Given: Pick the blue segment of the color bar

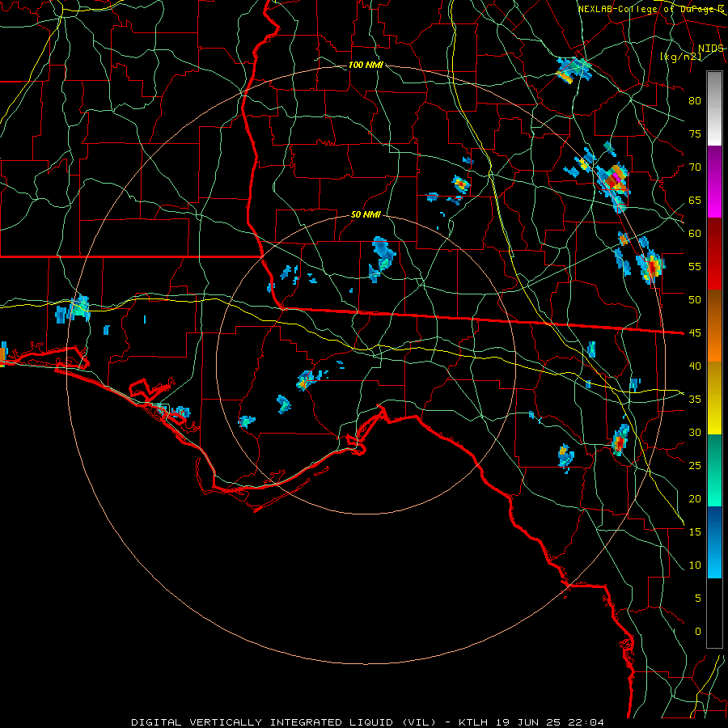Looking at the screenshot, I should (714, 542).
